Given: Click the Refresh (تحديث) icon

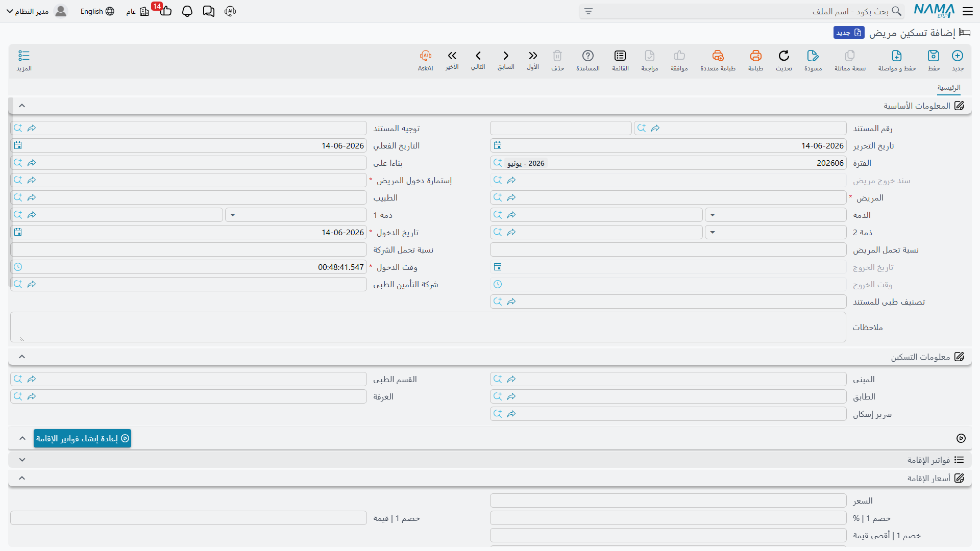Looking at the screenshot, I should [x=784, y=56].
